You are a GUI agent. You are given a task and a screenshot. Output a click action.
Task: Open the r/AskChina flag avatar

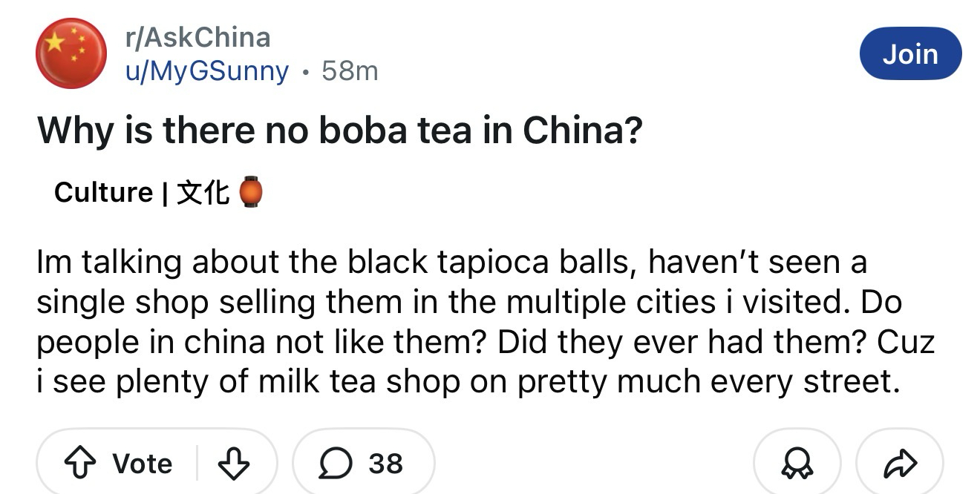[71, 54]
